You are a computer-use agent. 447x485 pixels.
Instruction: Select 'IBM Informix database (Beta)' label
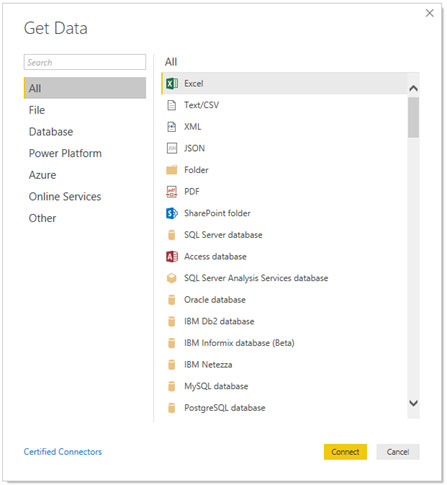pos(239,343)
